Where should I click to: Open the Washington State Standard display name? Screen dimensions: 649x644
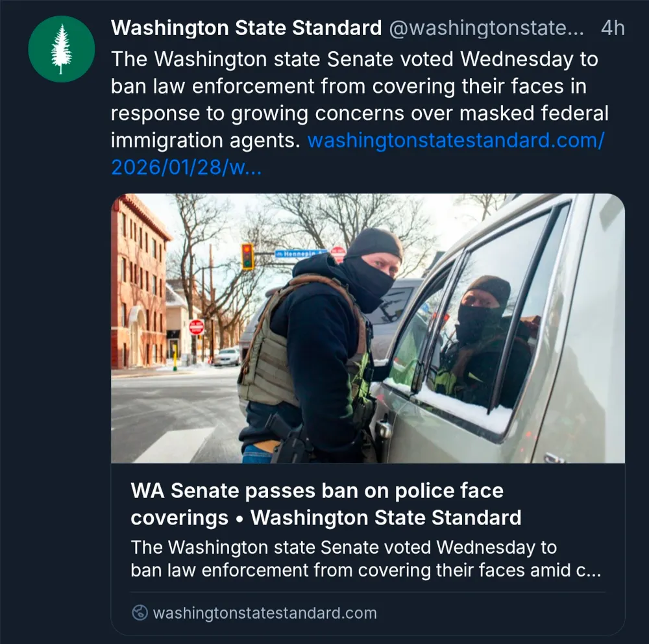(246, 29)
